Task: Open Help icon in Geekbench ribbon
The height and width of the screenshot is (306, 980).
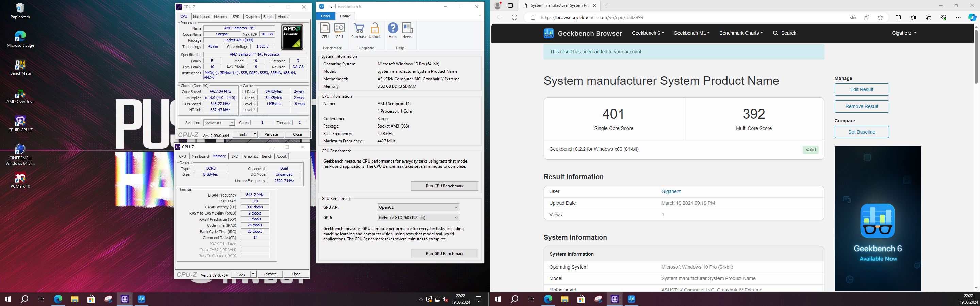Action: pyautogui.click(x=393, y=31)
